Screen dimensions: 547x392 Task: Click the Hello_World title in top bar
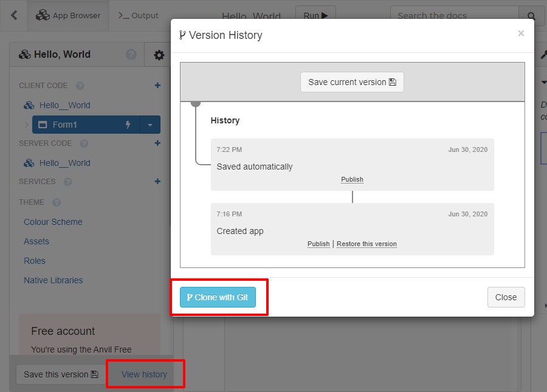pyautogui.click(x=251, y=16)
